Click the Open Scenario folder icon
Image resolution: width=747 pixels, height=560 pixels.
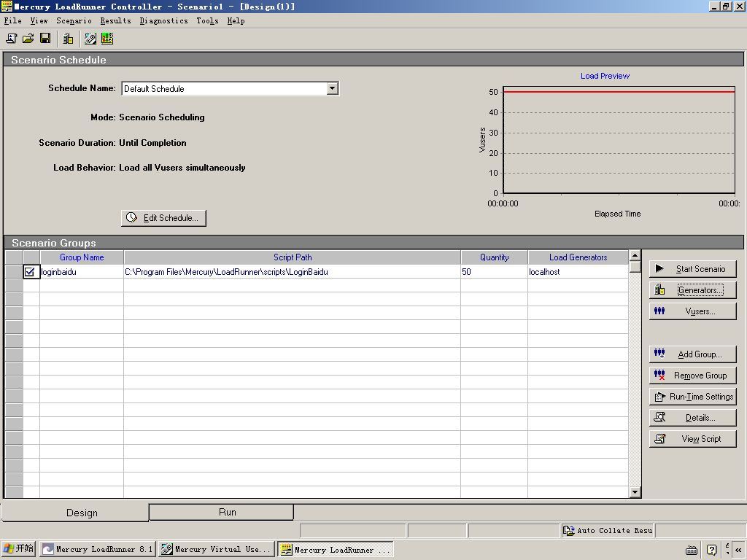point(28,39)
